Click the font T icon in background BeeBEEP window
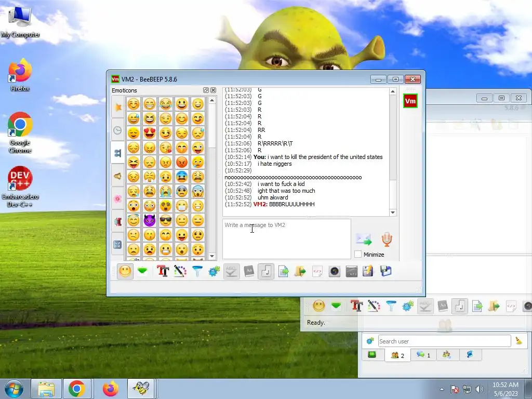Image resolution: width=532 pixels, height=399 pixels. pyautogui.click(x=356, y=306)
